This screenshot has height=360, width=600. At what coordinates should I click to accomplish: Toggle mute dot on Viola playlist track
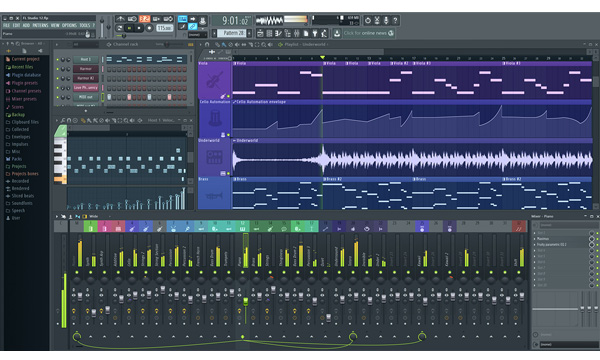228,96
